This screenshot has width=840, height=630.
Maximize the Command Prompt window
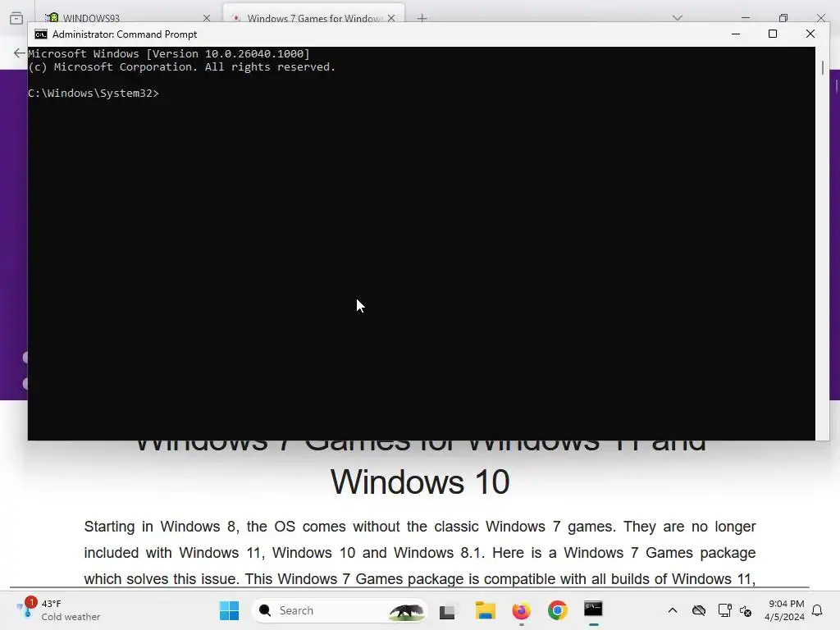coord(773,34)
